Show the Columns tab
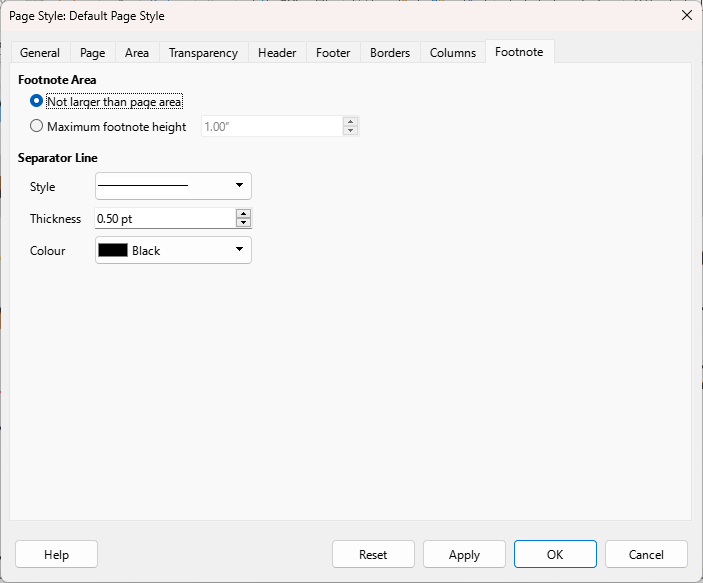This screenshot has height=583, width=703. tap(453, 53)
